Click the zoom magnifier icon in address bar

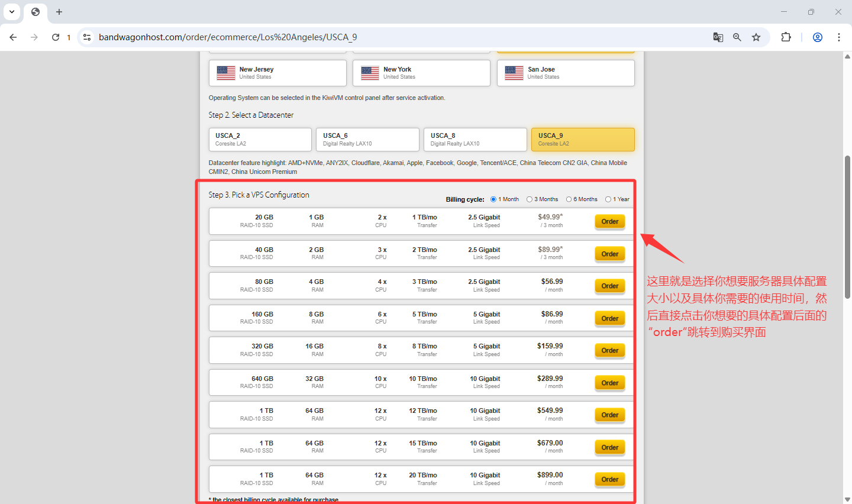[x=737, y=37]
